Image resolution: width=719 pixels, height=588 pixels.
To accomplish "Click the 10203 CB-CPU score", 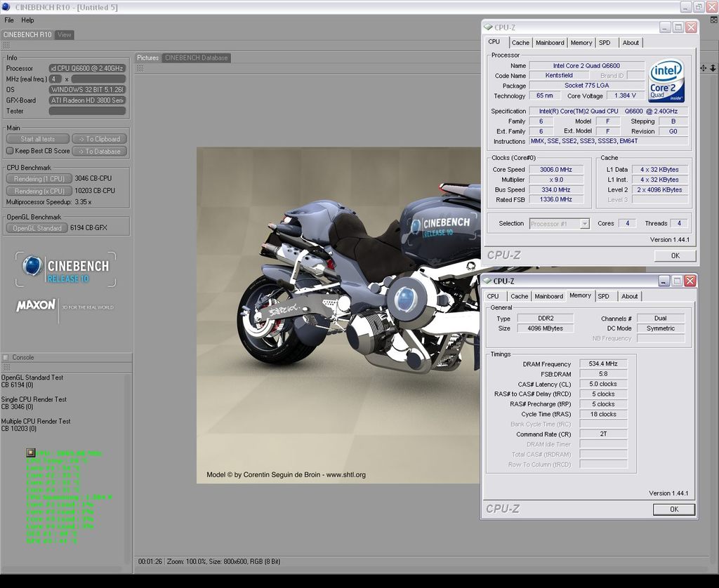I will [x=95, y=191].
